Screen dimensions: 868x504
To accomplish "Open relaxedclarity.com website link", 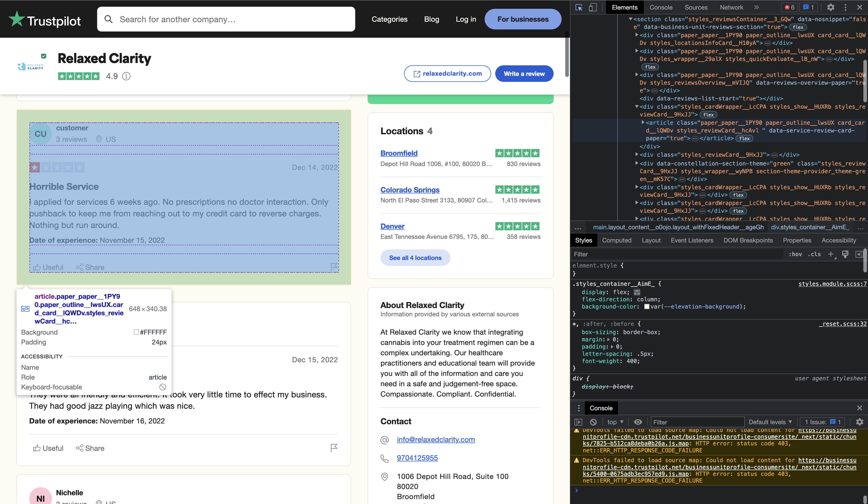I will (447, 74).
